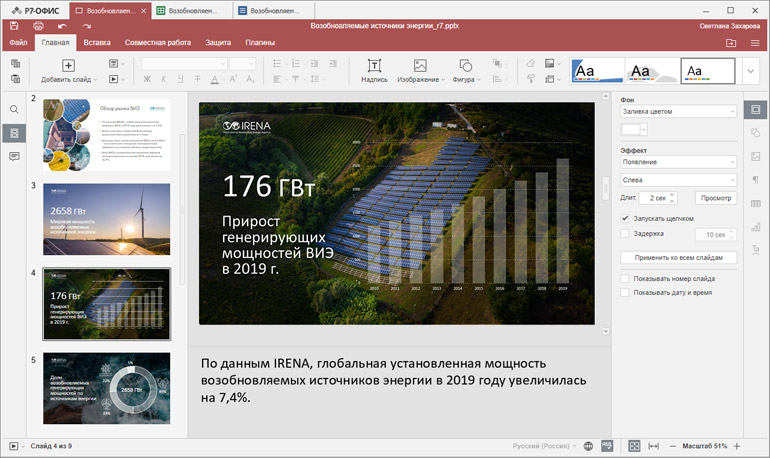Open the Появление effect dropdown
This screenshot has width=770, height=458.
click(x=678, y=162)
